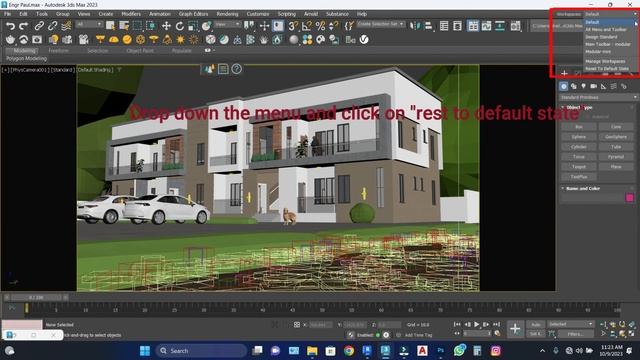Select the Shapes category icon
The width and height of the screenshot is (640, 360).
(573, 86)
